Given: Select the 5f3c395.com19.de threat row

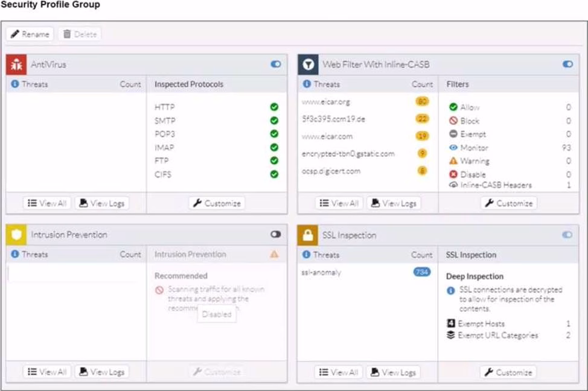Looking at the screenshot, I should click(366, 119).
